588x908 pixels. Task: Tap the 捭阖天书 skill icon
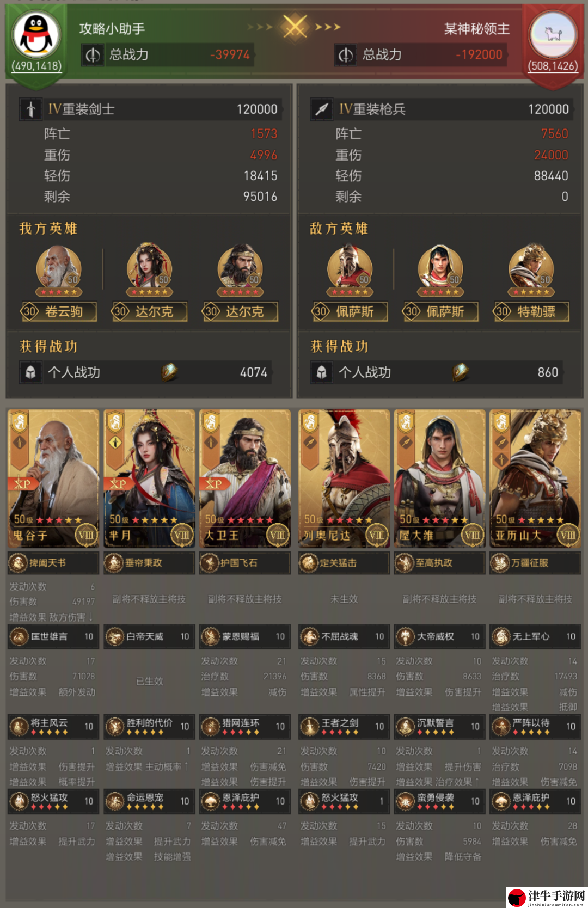[18, 563]
